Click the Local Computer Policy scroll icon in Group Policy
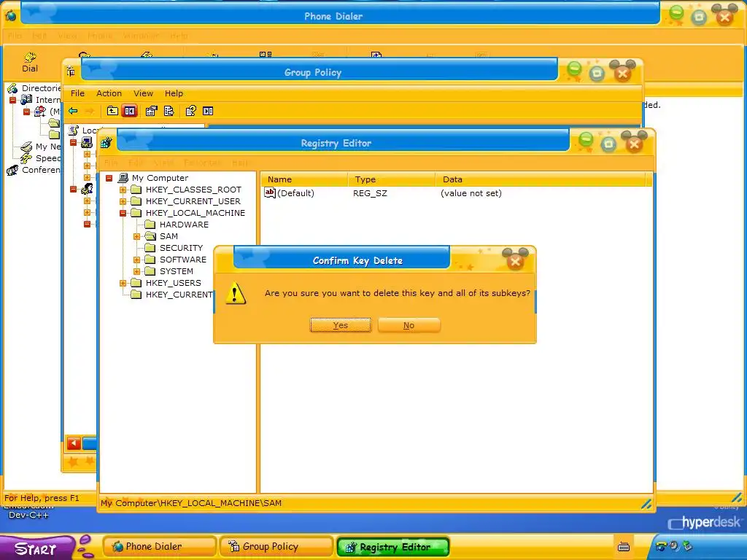This screenshot has width=747, height=560. coord(74,130)
